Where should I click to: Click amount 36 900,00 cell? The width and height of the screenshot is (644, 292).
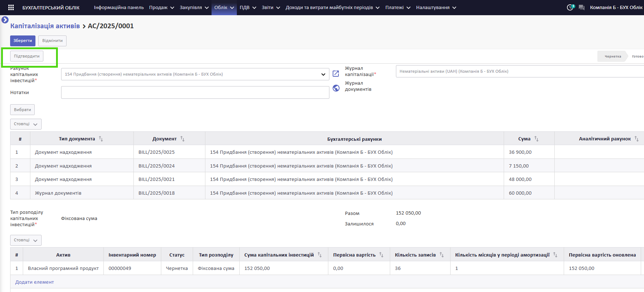click(x=529, y=152)
